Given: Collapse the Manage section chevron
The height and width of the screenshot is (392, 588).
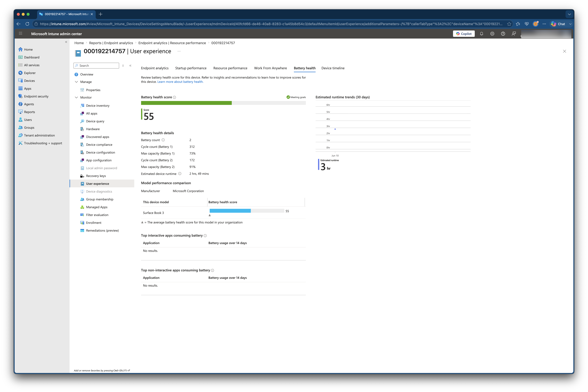Looking at the screenshot, I should (77, 82).
